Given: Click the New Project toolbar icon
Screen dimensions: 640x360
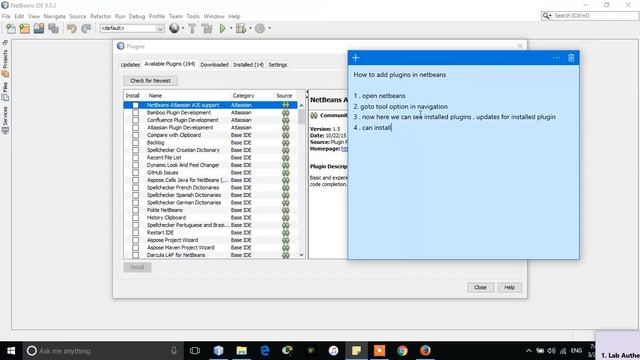Looking at the screenshot, I should tap(24, 29).
